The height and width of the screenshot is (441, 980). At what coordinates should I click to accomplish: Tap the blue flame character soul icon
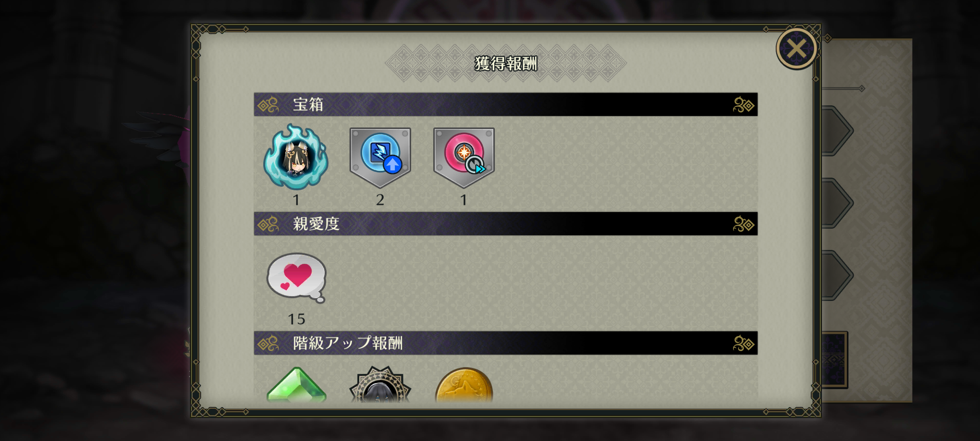(x=296, y=157)
